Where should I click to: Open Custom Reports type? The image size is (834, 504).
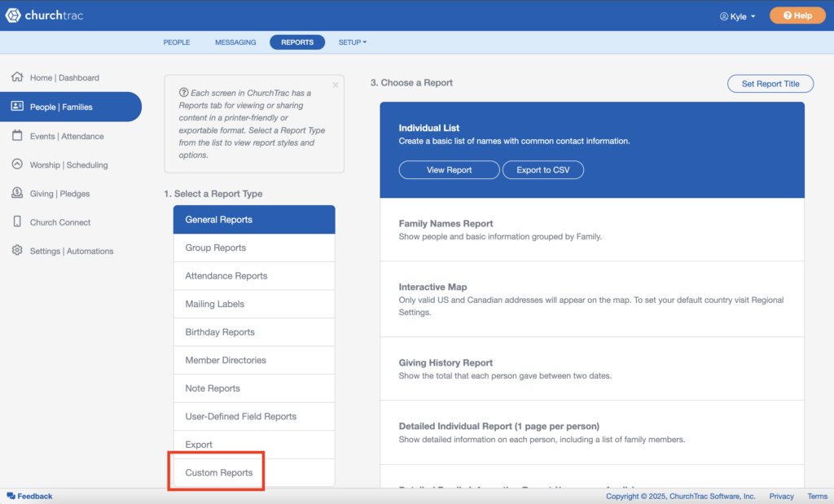click(254, 472)
